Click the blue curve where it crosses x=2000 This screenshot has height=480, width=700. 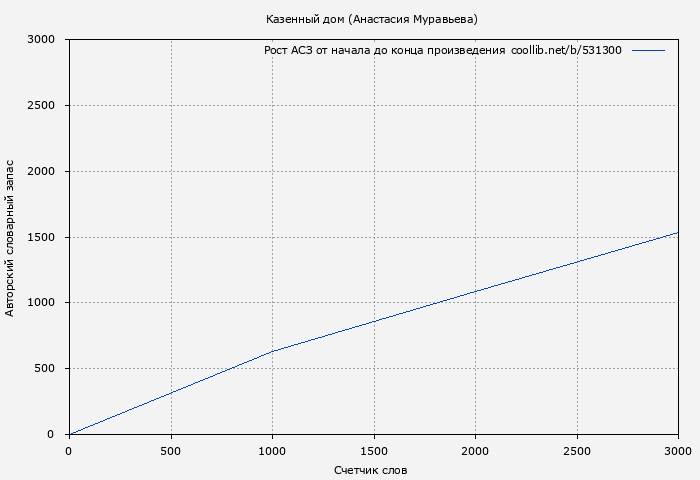[x=475, y=291]
